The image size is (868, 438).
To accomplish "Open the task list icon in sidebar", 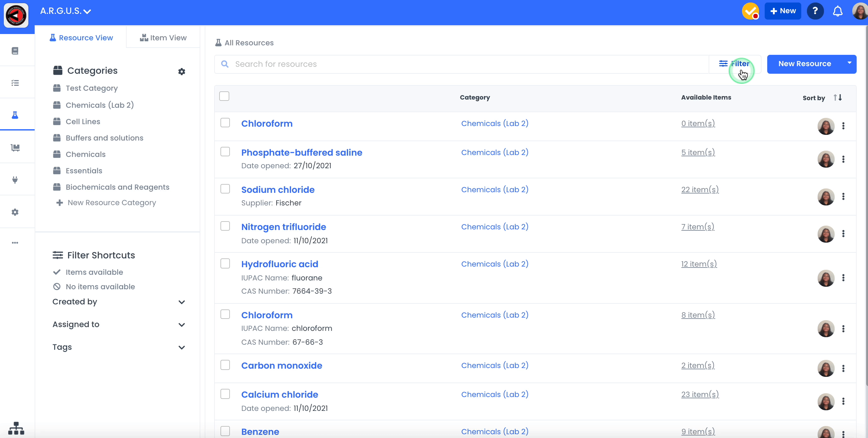I will (x=15, y=83).
